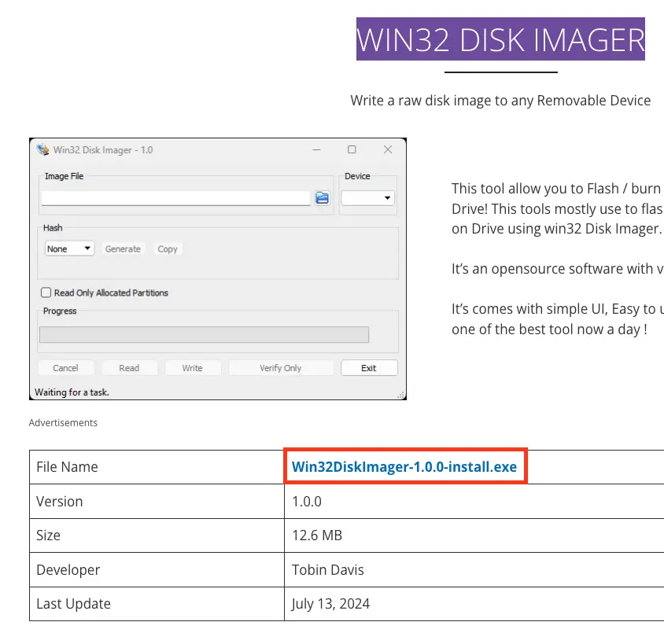Click the Verify Only button

[281, 368]
